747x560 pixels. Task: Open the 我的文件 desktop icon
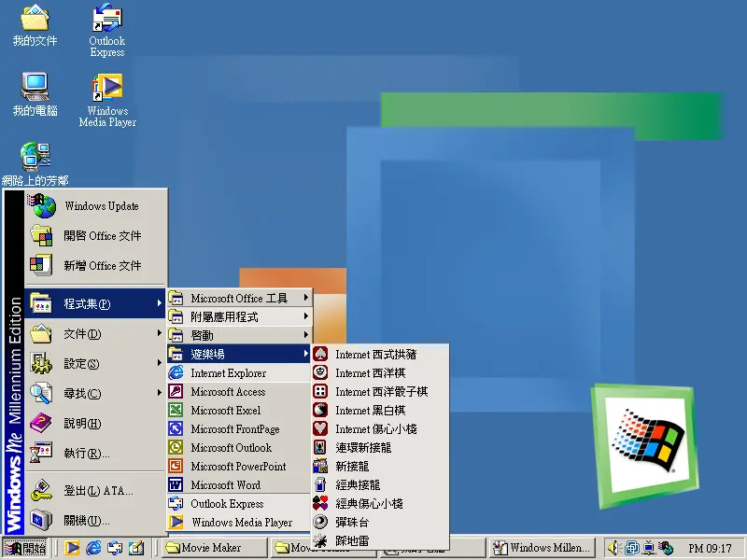coord(35,25)
